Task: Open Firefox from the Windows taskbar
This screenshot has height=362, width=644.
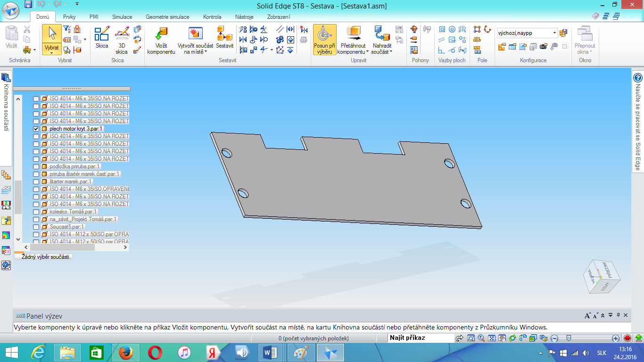Action: pyautogui.click(x=125, y=353)
